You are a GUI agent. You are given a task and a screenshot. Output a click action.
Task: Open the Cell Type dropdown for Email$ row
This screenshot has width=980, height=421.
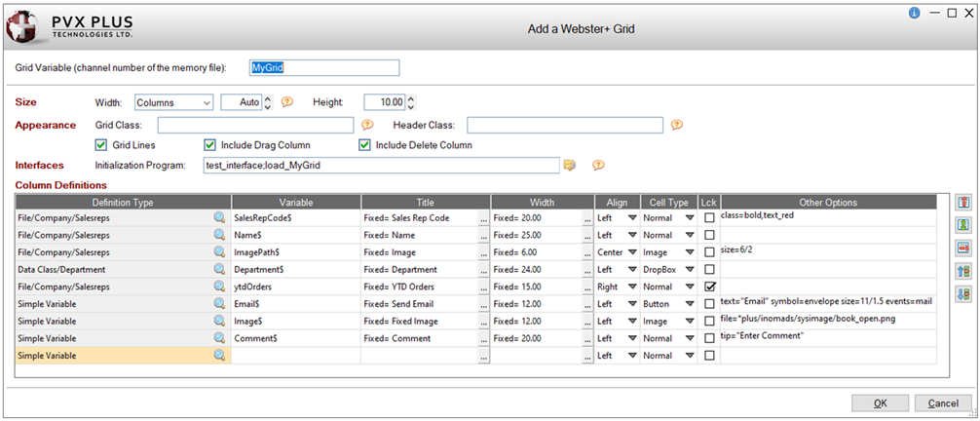point(688,304)
